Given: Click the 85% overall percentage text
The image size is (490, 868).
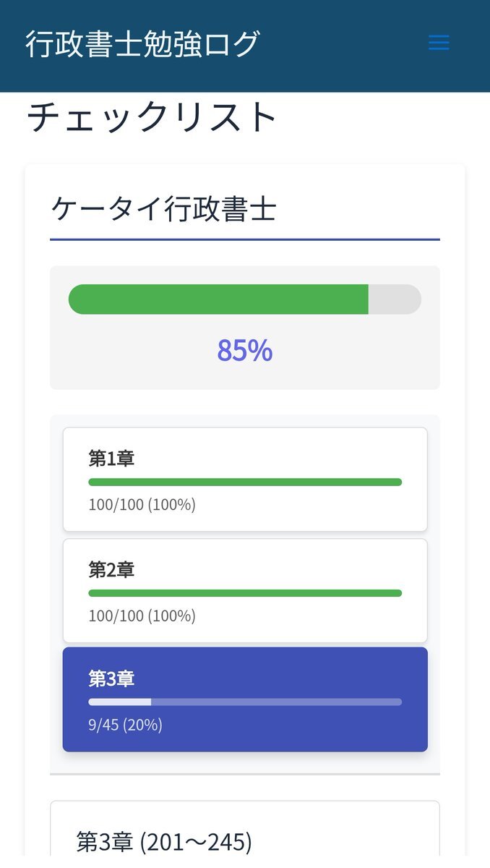Looking at the screenshot, I should click(245, 350).
